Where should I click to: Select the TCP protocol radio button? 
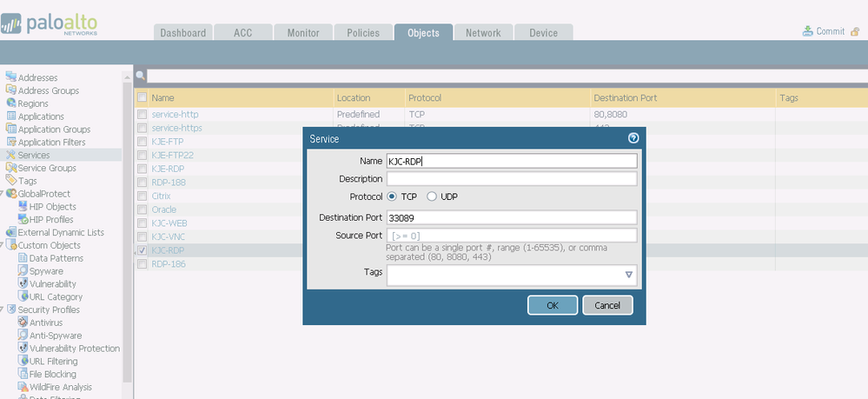click(392, 196)
